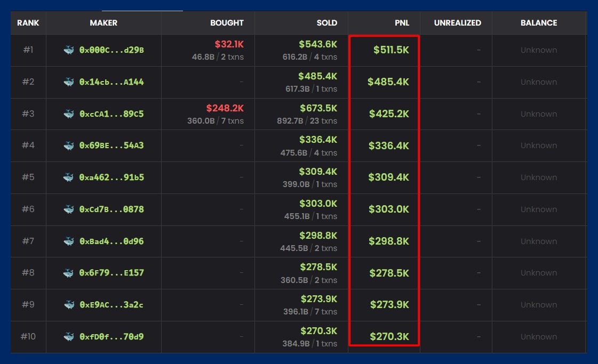Viewport: 598px width, 364px height.
Task: Select the $248.2K bought amount
Action: 225,108
